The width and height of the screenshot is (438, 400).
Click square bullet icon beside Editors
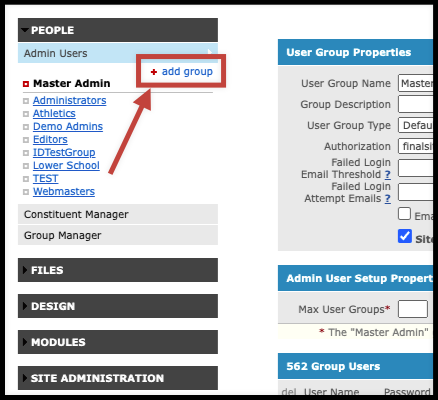(x=26, y=140)
